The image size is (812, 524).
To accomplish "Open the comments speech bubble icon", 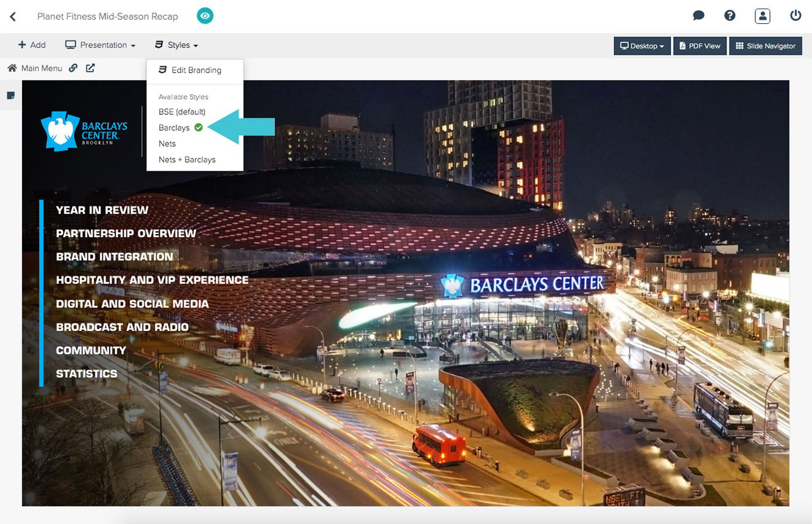I will tap(698, 16).
